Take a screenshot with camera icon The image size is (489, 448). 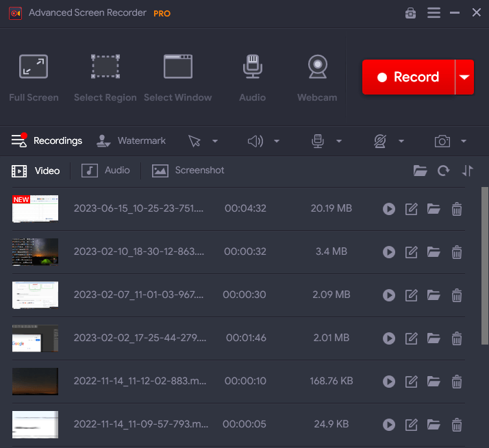[x=442, y=141]
